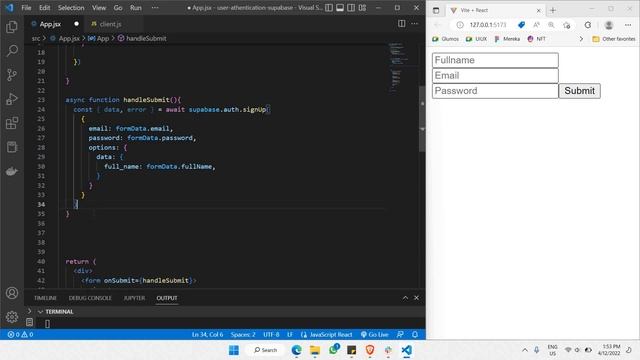Open notifications bell in status bar
This screenshot has width=640, height=360.
coord(415,334)
